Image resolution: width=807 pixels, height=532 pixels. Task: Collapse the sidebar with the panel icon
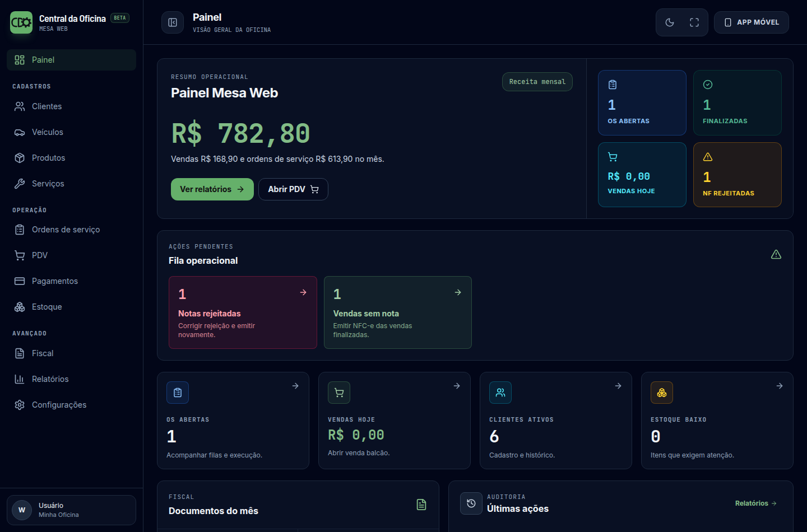pos(173,22)
